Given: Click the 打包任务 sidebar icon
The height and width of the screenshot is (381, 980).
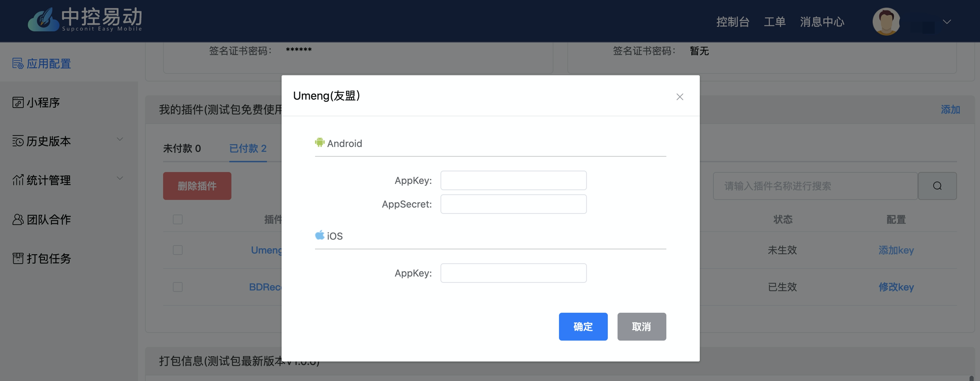Looking at the screenshot, I should click(17, 258).
